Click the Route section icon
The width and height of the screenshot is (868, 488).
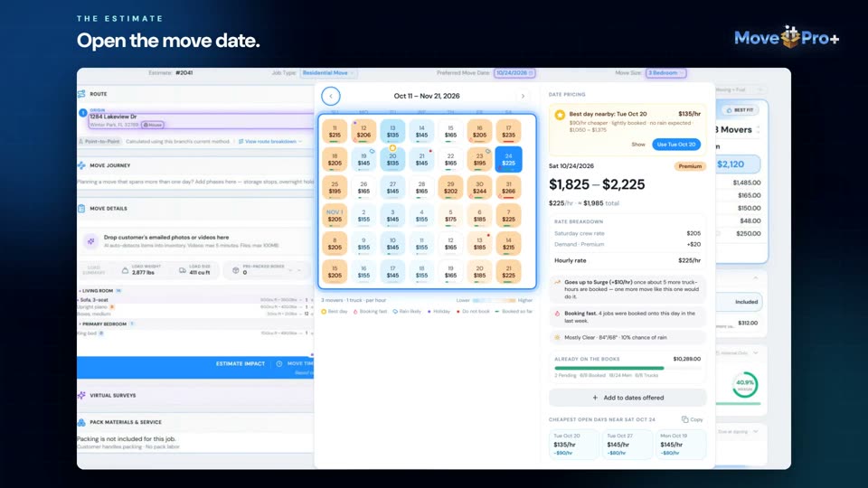click(x=82, y=94)
